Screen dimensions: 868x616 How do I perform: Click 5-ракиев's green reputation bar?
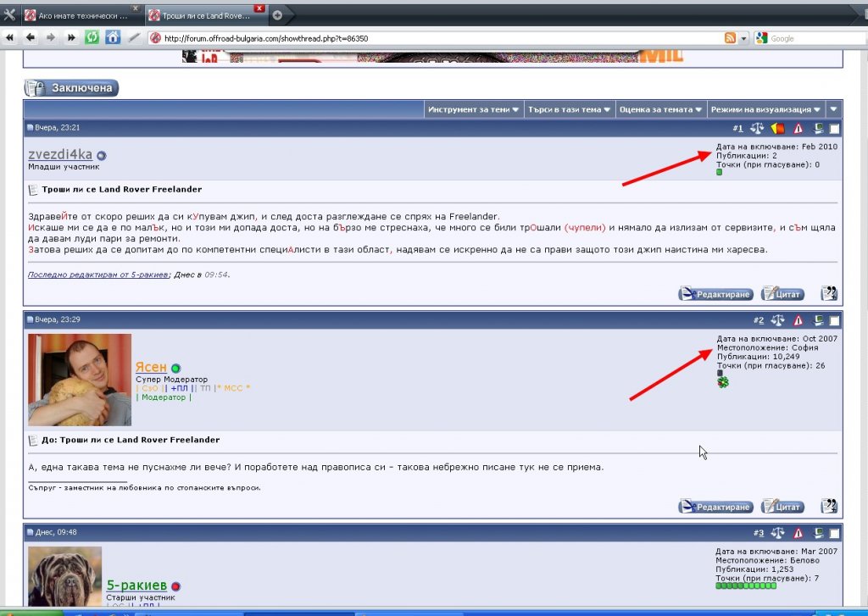(746, 585)
